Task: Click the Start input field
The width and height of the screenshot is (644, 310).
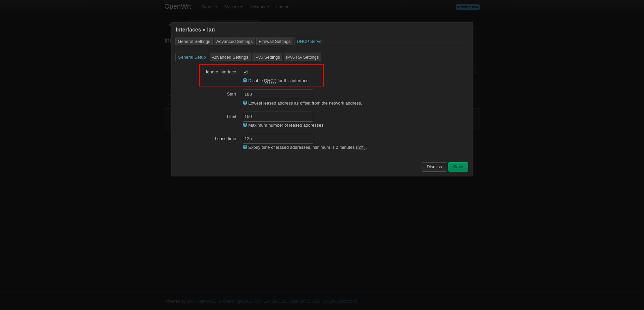Action: tap(278, 94)
